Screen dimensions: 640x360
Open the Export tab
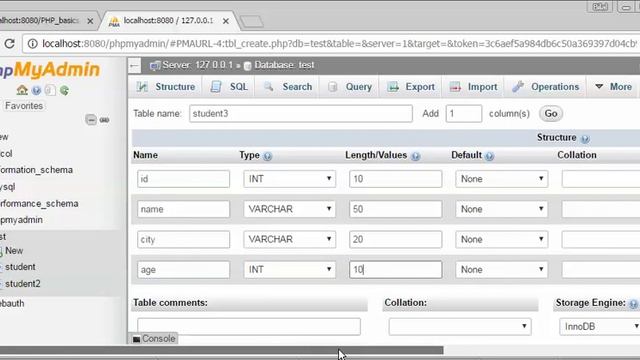(411, 87)
